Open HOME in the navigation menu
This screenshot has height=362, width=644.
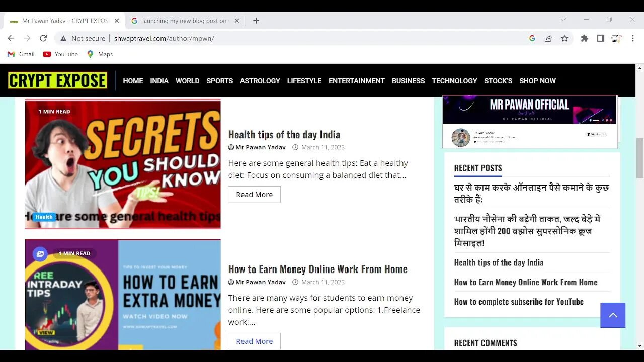pos(133,81)
